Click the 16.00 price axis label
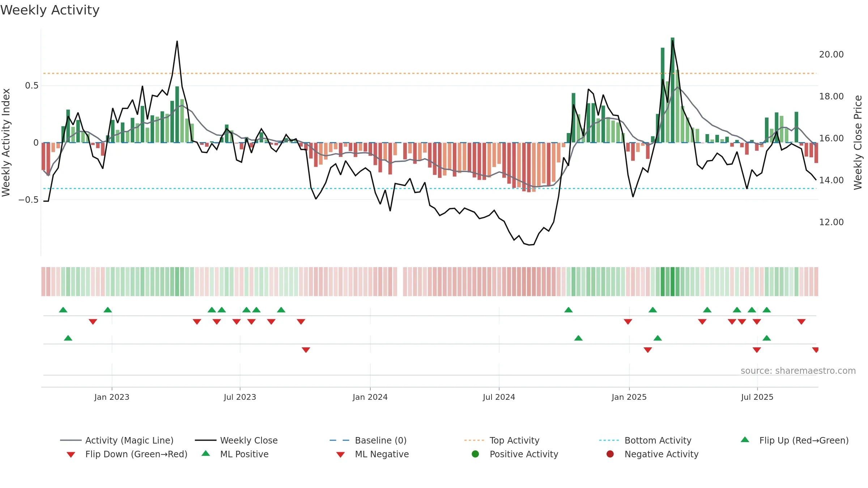 click(831, 138)
